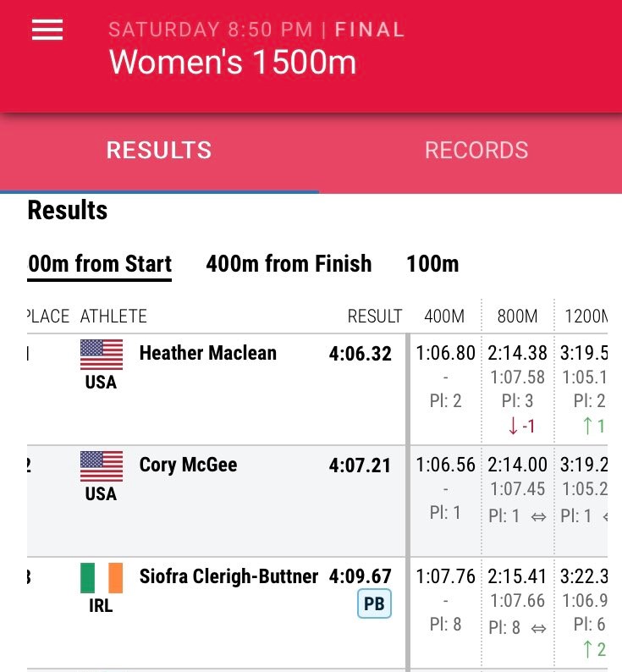Click the unchanged-position arrows in Cleirigh-Buttner's 800M split
This screenshot has width=622, height=672.
coord(538,629)
